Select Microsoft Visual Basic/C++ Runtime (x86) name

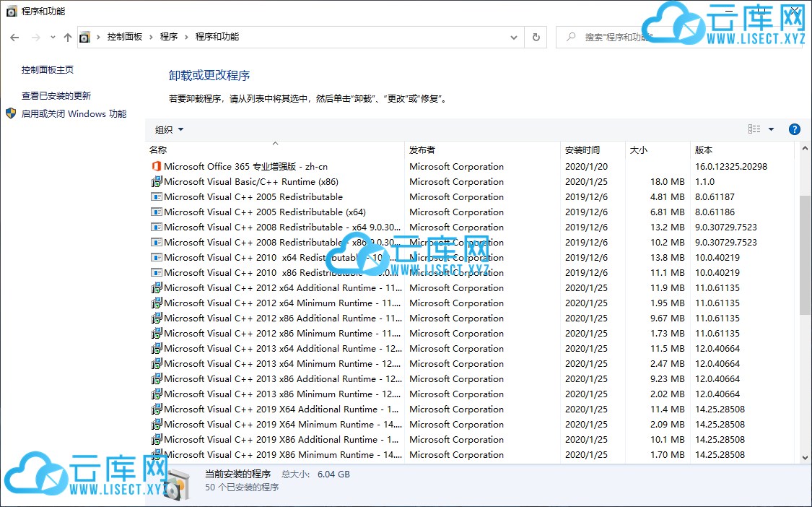[x=251, y=181]
